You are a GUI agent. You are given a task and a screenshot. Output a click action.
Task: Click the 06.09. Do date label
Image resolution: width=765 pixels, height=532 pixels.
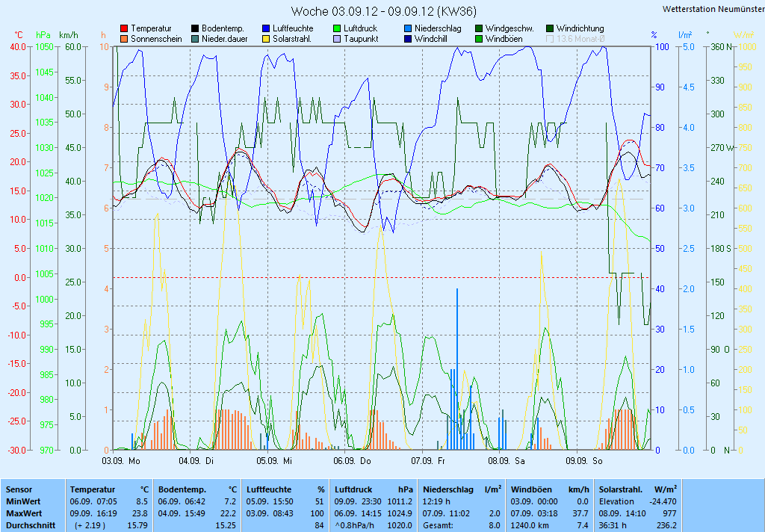pos(353,461)
